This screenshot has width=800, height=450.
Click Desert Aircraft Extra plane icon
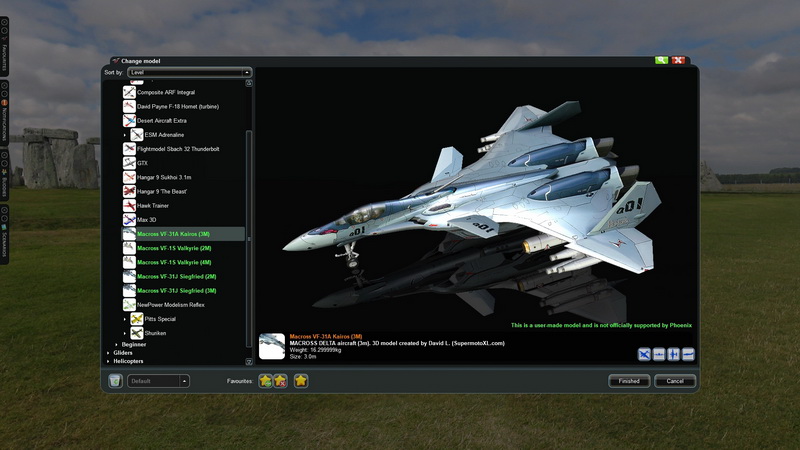(129, 121)
